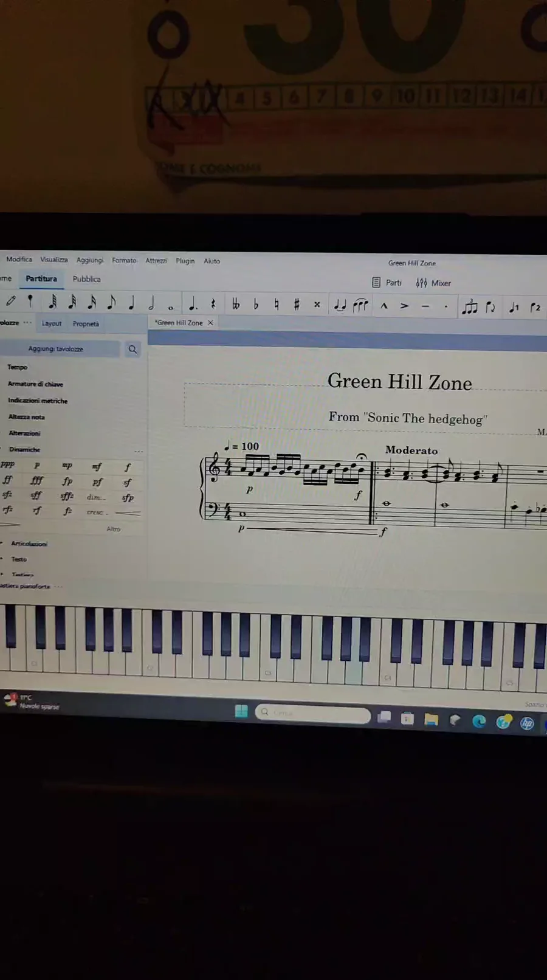Expand the Altezza nota palette
Image resolution: width=547 pixels, height=980 pixels.
[27, 417]
